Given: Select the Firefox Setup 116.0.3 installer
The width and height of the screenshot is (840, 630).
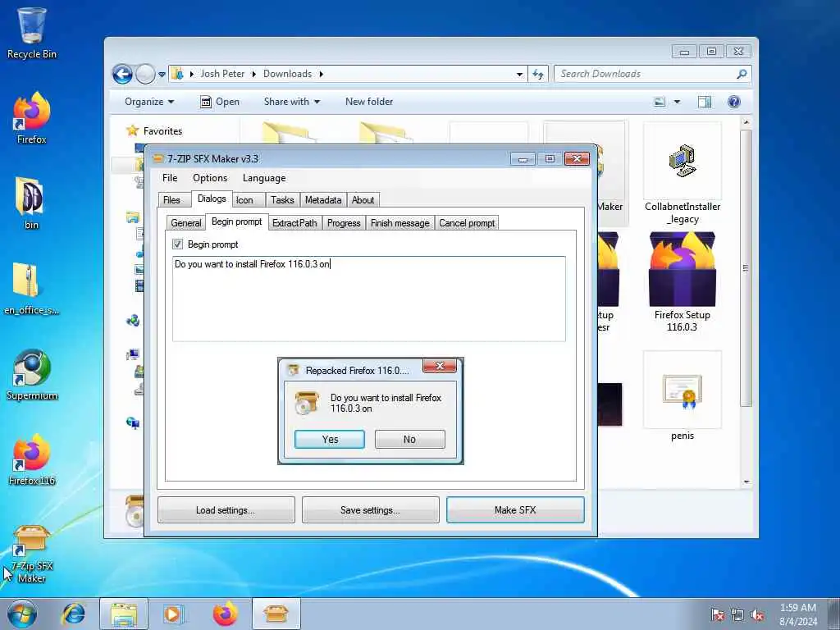Looking at the screenshot, I should click(x=682, y=282).
